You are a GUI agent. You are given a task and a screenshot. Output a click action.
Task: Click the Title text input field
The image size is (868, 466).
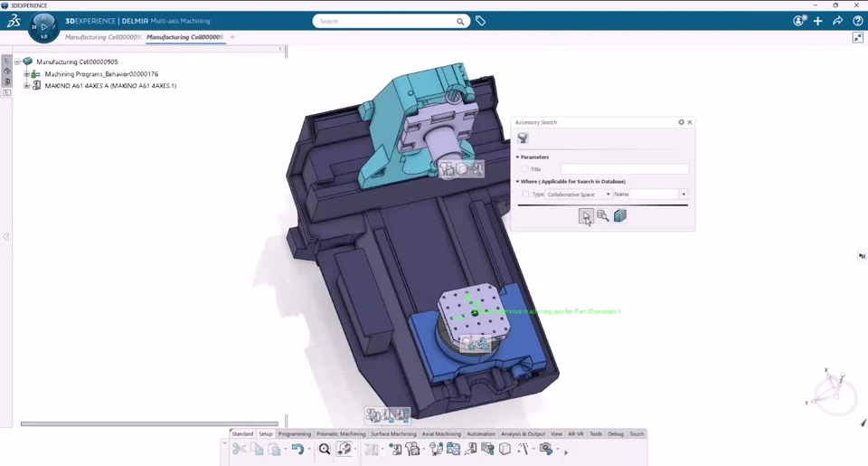tap(625, 169)
